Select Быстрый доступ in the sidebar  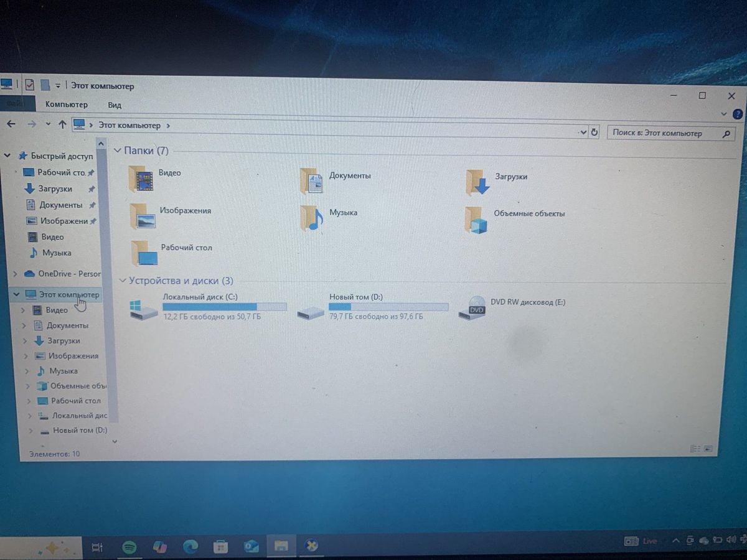coord(62,156)
